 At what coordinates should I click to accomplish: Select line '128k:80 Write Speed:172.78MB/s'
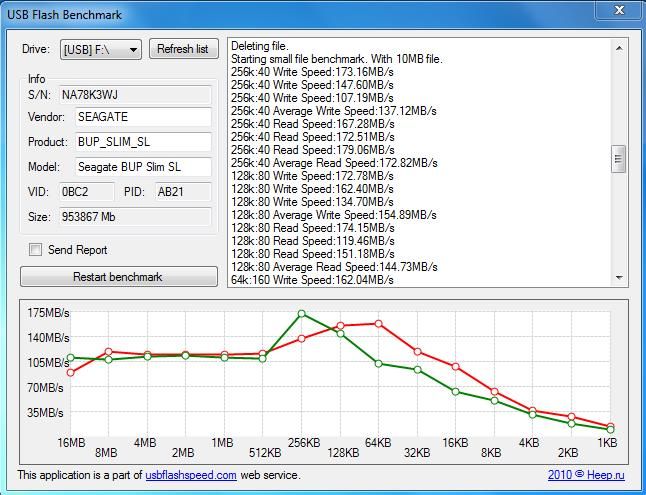point(312,176)
